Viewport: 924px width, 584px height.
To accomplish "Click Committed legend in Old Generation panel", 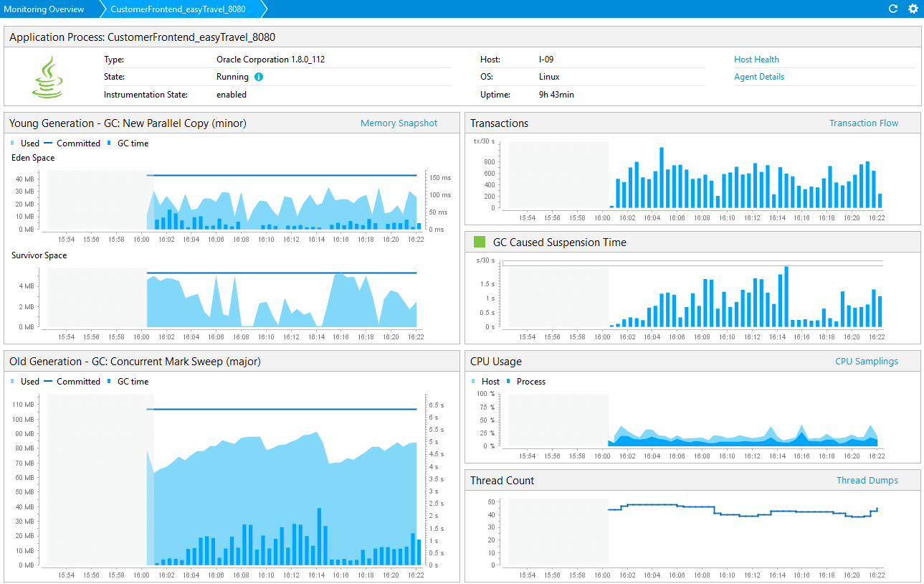I will pos(72,382).
